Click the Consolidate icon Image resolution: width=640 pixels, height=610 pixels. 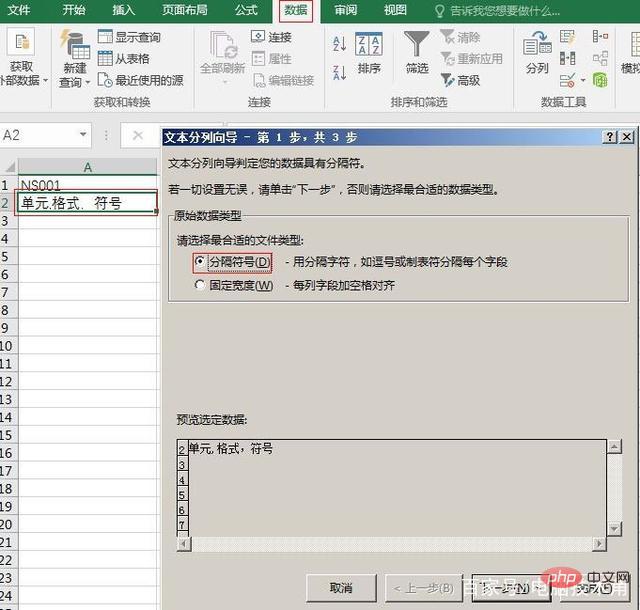click(600, 37)
